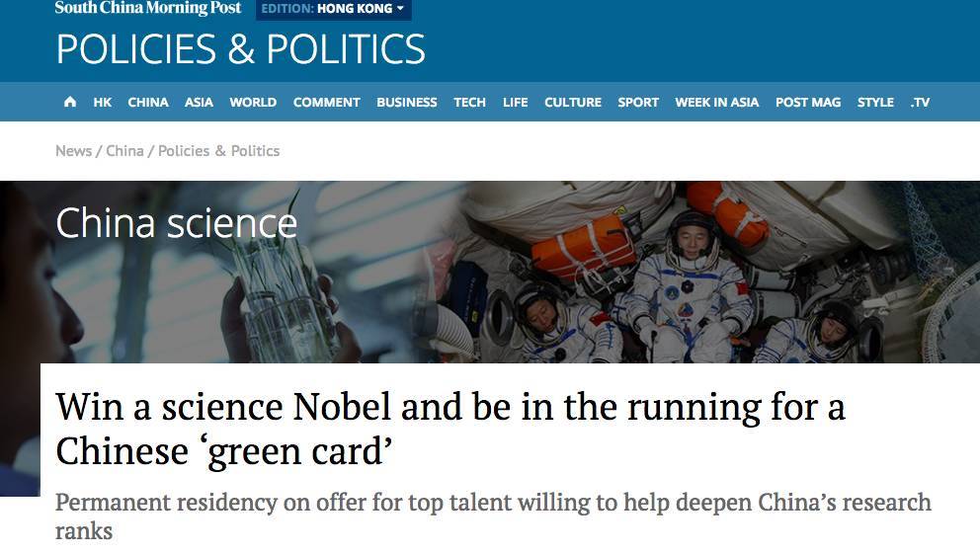
Task: Select Asia in the navigation bar
Action: coord(199,102)
